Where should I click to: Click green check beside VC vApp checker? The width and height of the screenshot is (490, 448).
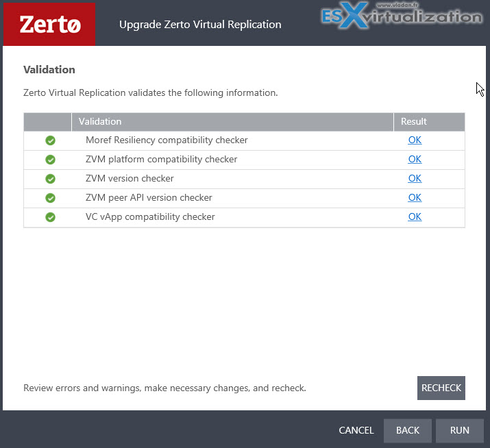pyautogui.click(x=50, y=217)
